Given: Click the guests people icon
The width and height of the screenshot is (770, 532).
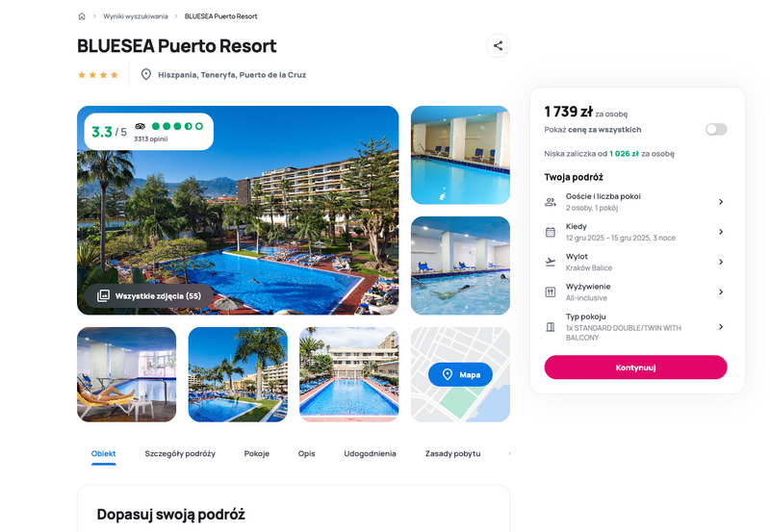Looking at the screenshot, I should click(x=551, y=202).
